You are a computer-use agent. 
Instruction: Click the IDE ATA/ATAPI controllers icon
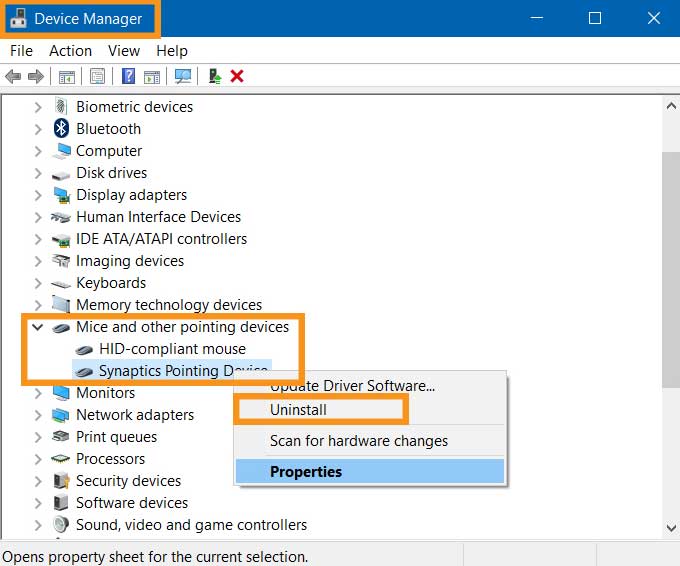(x=61, y=239)
